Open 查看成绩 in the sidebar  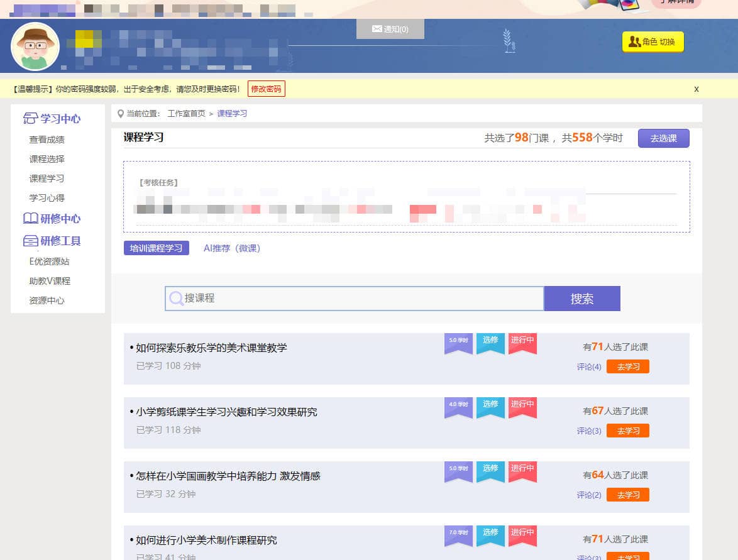(x=47, y=140)
